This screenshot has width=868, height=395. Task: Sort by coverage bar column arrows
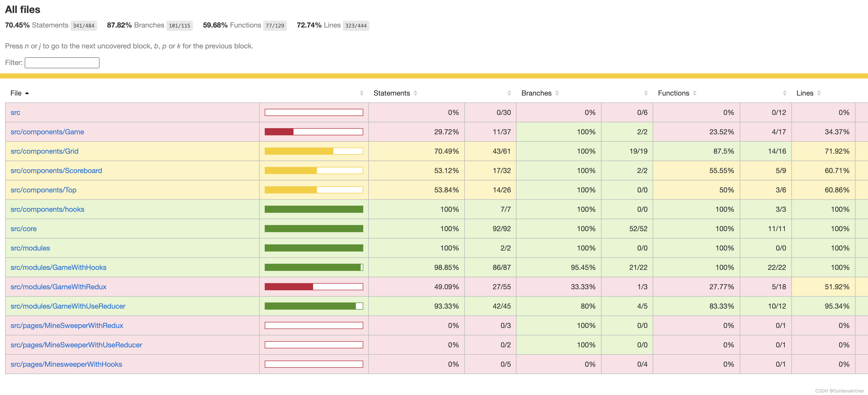click(x=361, y=93)
